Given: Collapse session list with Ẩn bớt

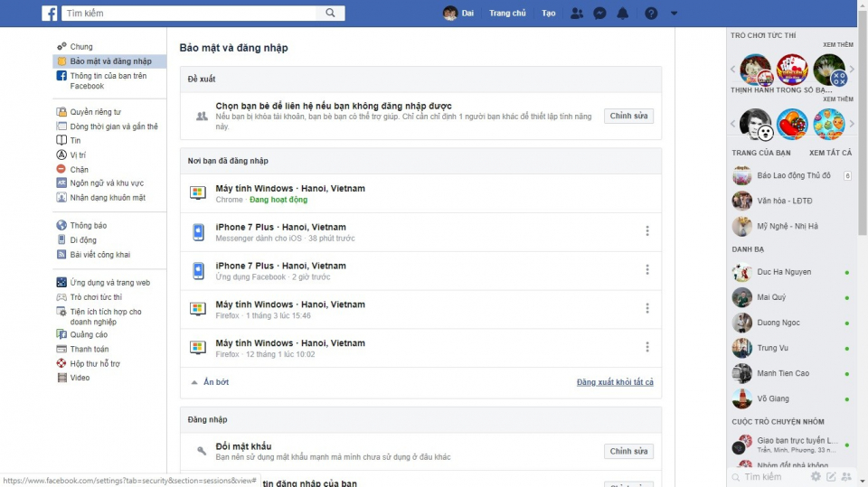Looking at the screenshot, I should pyautogui.click(x=210, y=382).
